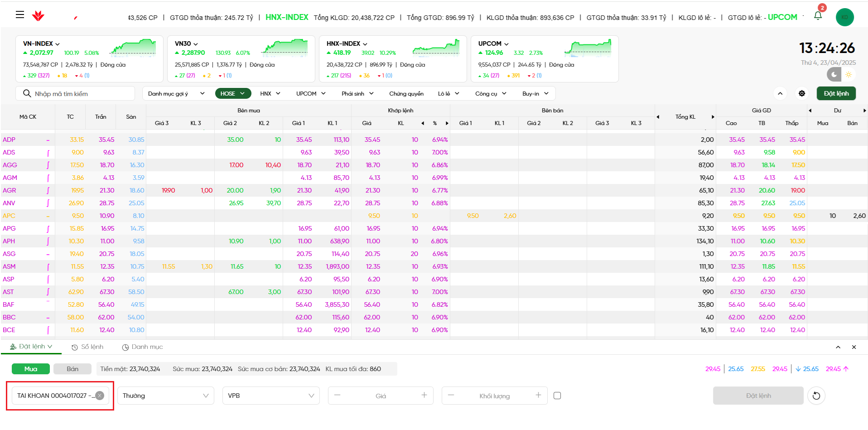Open the ADP stock symbol link

point(9,140)
